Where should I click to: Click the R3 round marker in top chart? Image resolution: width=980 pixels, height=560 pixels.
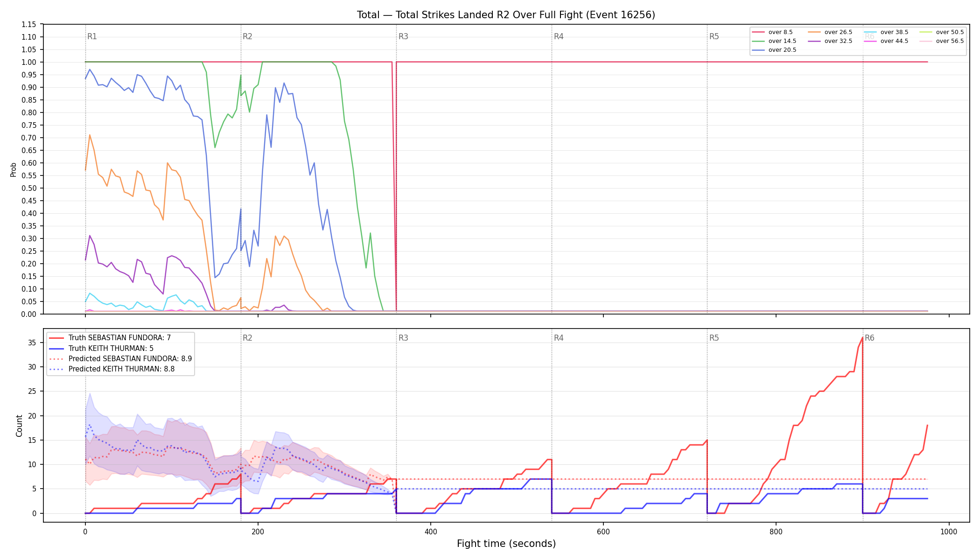tap(403, 36)
